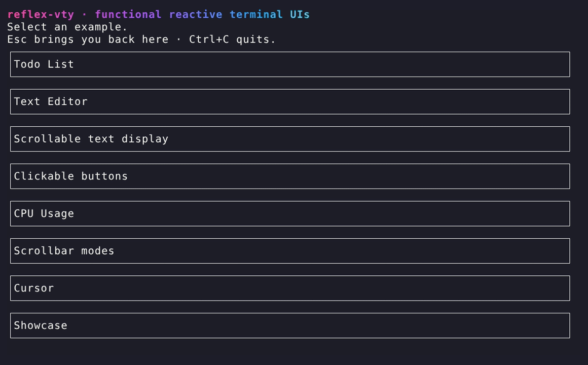Screen dimensions: 588x365
Task: Click the 'Esc brings you back here' hint
Action: pos(88,40)
